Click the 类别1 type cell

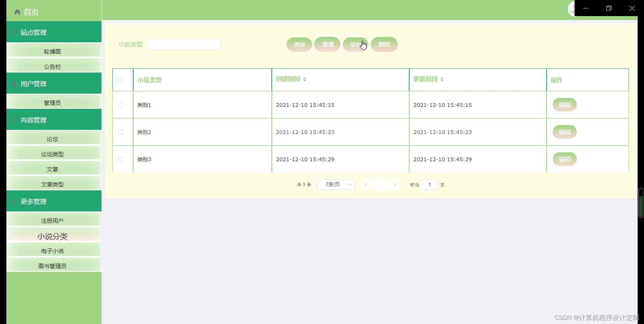pyautogui.click(x=202, y=105)
